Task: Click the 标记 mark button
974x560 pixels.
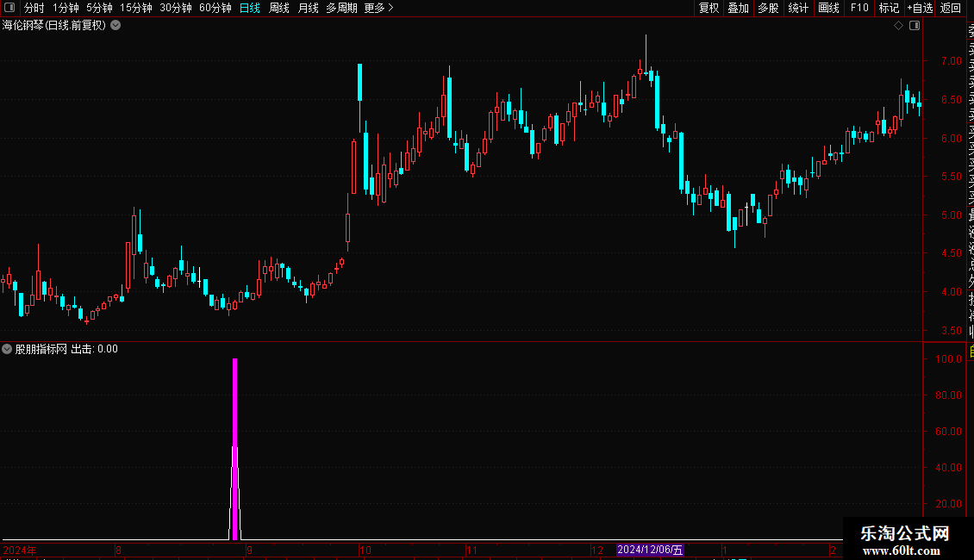Action: tap(889, 8)
